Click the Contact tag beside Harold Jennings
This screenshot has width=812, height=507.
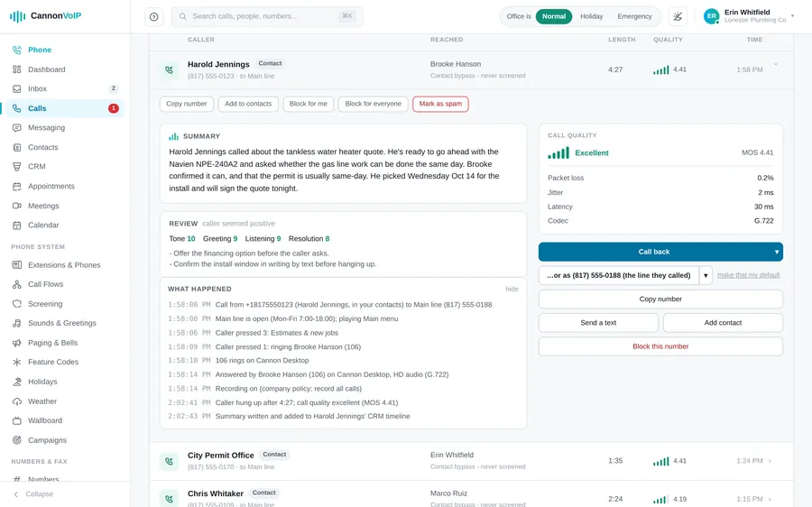click(x=270, y=64)
